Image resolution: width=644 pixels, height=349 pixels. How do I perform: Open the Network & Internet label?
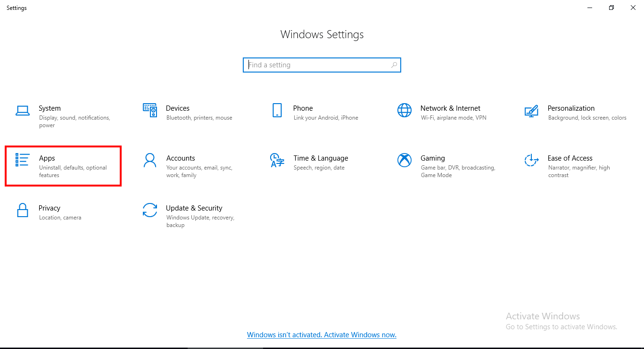450,108
